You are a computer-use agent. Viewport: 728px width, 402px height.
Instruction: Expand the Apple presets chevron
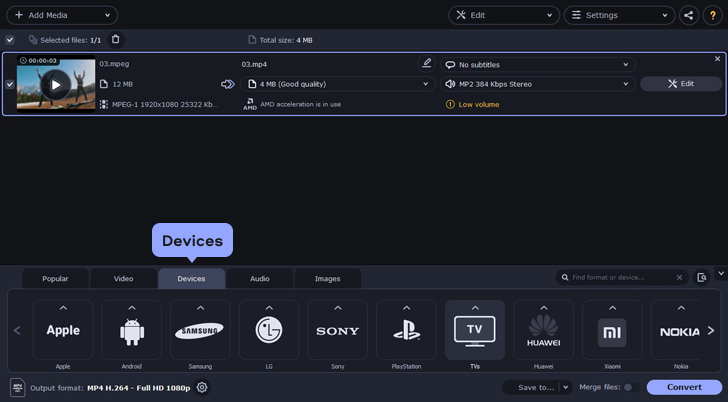63,308
